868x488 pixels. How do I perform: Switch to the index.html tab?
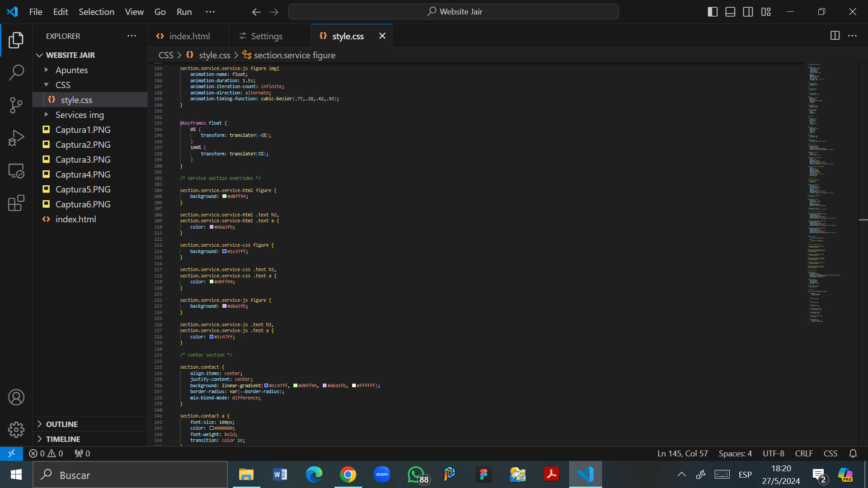[189, 36]
